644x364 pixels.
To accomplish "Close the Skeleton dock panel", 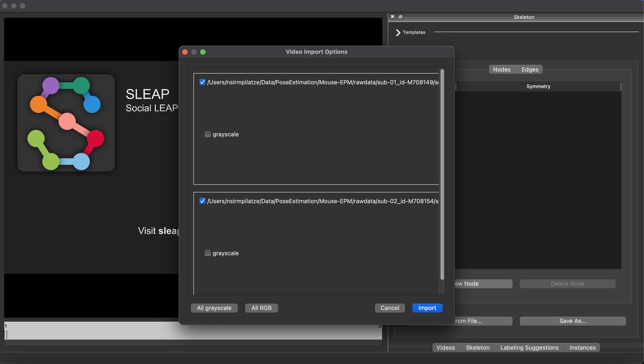I will [392, 17].
